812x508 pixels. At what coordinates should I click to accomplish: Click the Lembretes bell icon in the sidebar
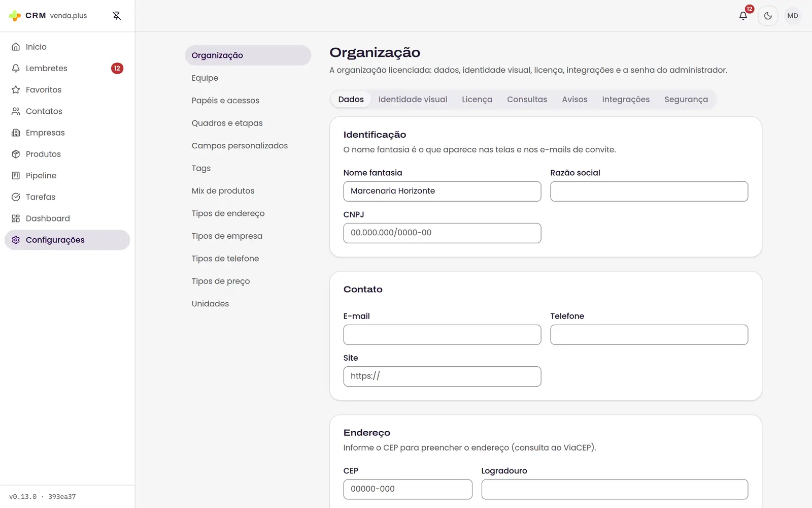(16, 68)
